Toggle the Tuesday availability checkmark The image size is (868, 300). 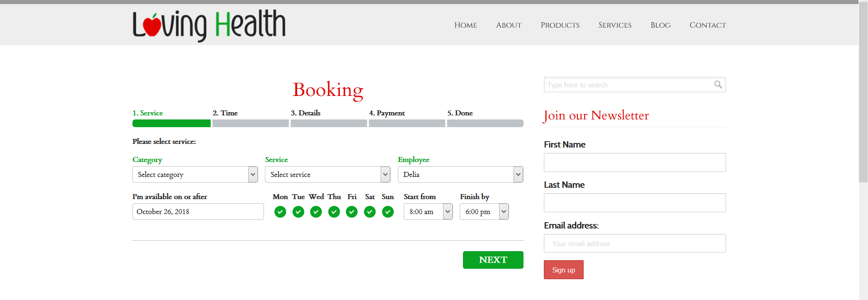(x=298, y=212)
